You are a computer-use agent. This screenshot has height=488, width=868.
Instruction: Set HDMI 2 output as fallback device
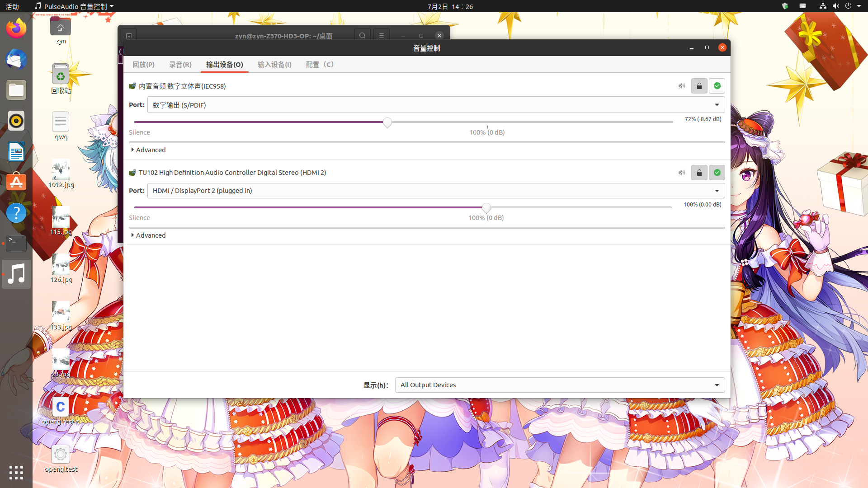(717, 173)
